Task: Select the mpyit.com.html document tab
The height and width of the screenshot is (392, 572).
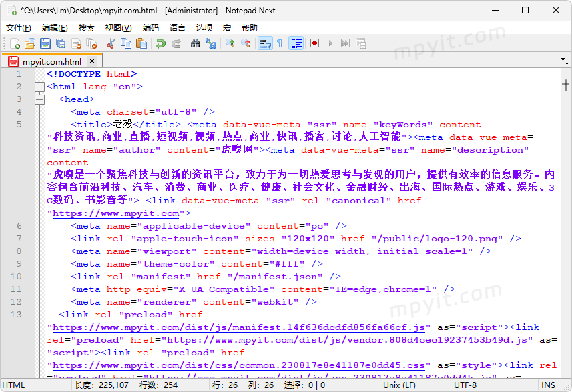Action: 52,61
